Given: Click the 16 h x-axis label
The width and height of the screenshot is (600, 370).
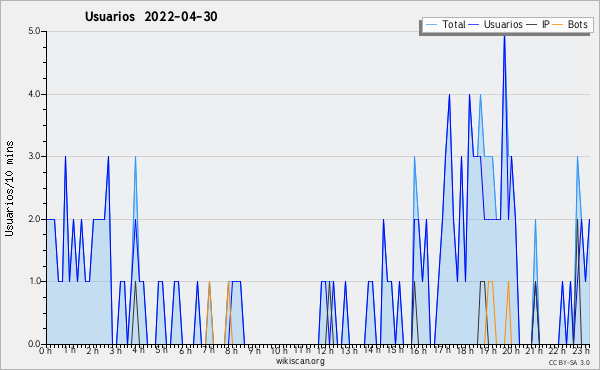Looking at the screenshot, I should [418, 350].
